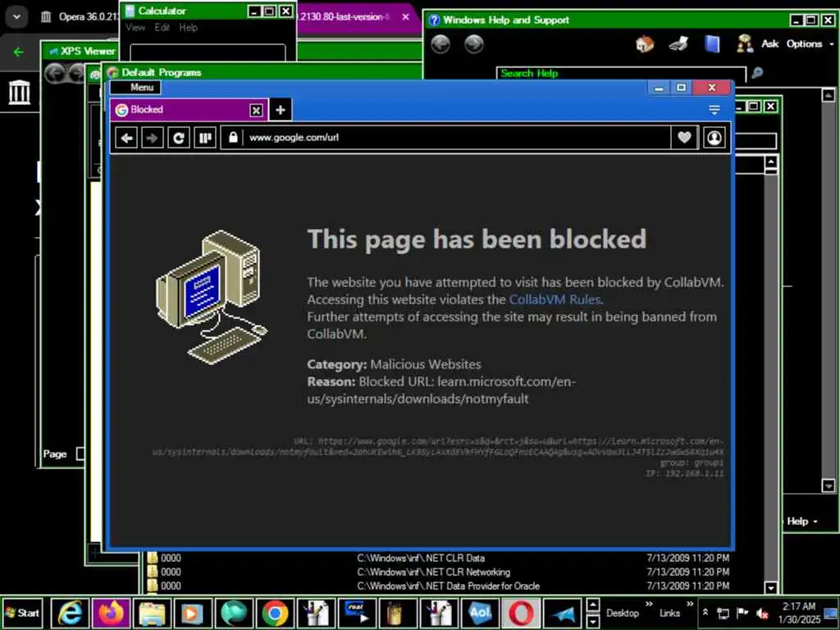
Task: Click the Opera icon in taskbar
Action: (521, 613)
